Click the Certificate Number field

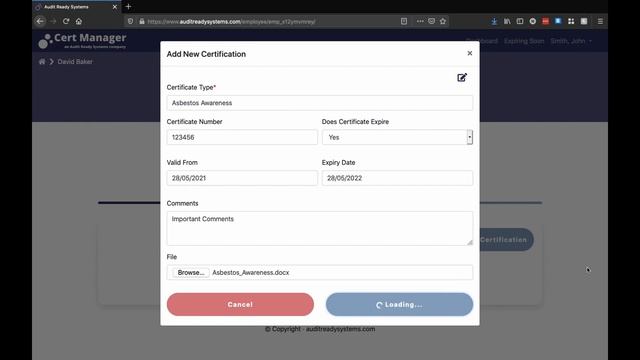242,137
